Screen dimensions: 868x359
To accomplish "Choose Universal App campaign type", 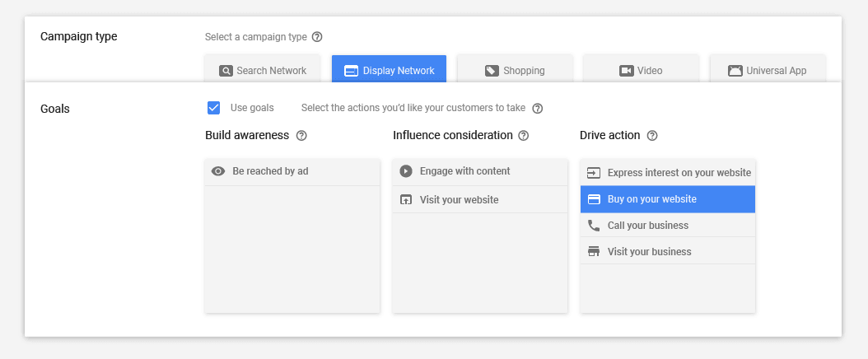I will (768, 70).
